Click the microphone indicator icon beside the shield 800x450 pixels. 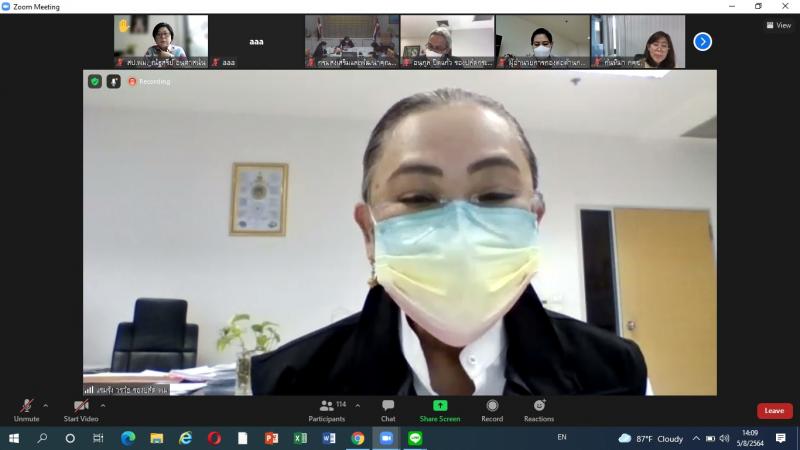pyautogui.click(x=114, y=81)
